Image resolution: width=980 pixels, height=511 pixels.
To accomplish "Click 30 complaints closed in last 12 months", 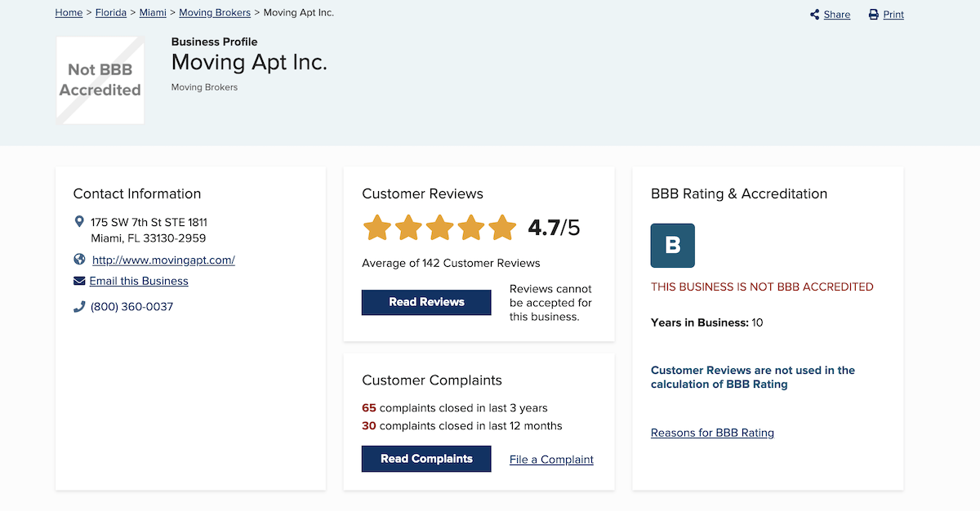I will tap(462, 426).
